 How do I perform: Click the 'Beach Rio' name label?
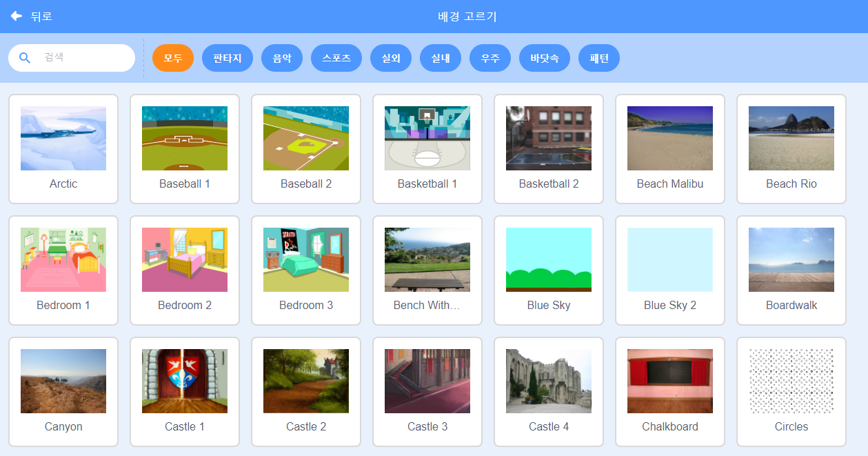pos(791,184)
